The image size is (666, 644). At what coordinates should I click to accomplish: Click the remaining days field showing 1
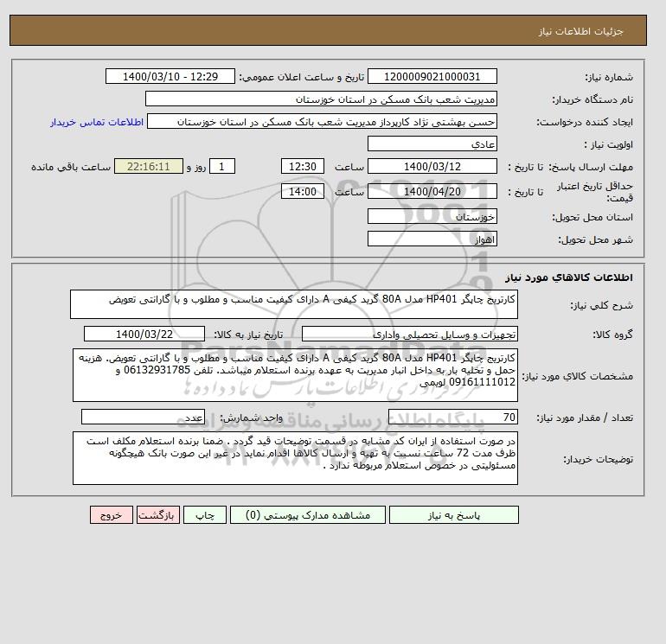(x=221, y=167)
